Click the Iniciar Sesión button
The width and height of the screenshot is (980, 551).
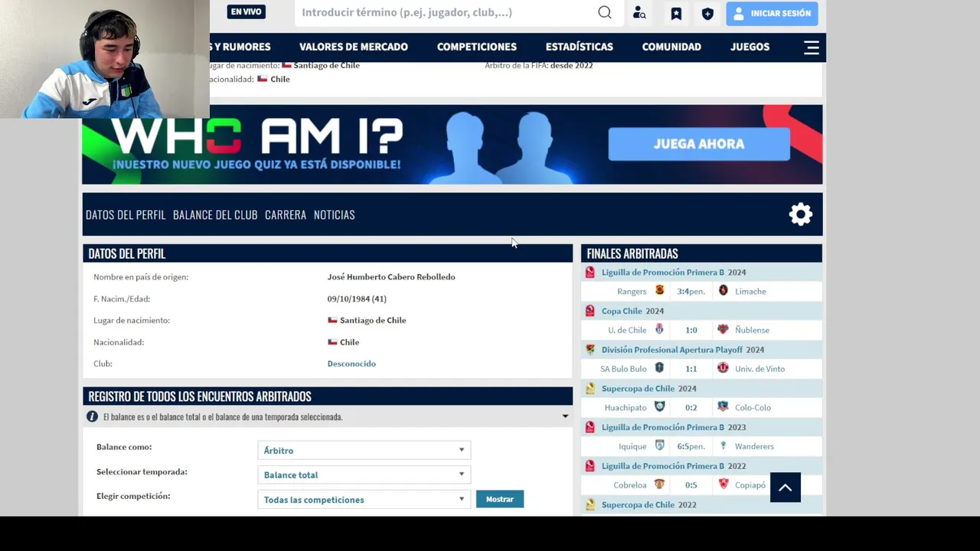(x=772, y=13)
